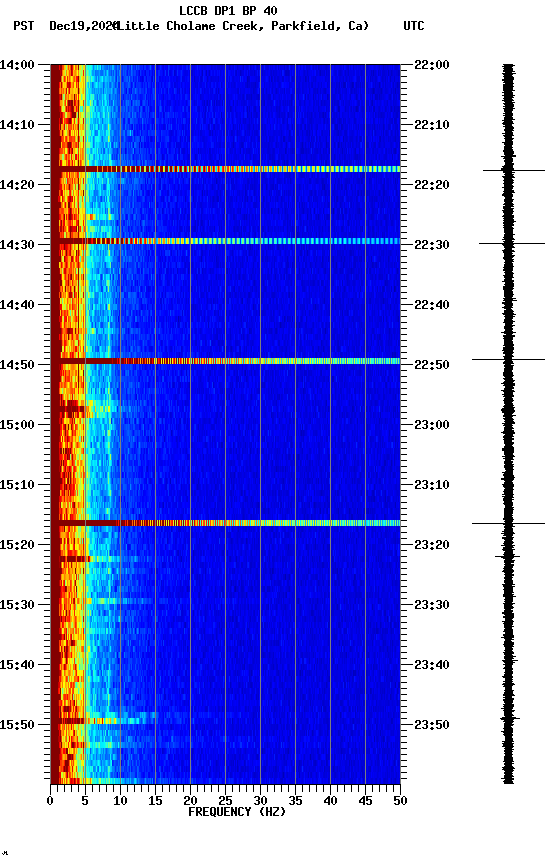Click the seismogram spike near 23:17 UTC
Viewport: 552px width, 864px height.
click(508, 523)
